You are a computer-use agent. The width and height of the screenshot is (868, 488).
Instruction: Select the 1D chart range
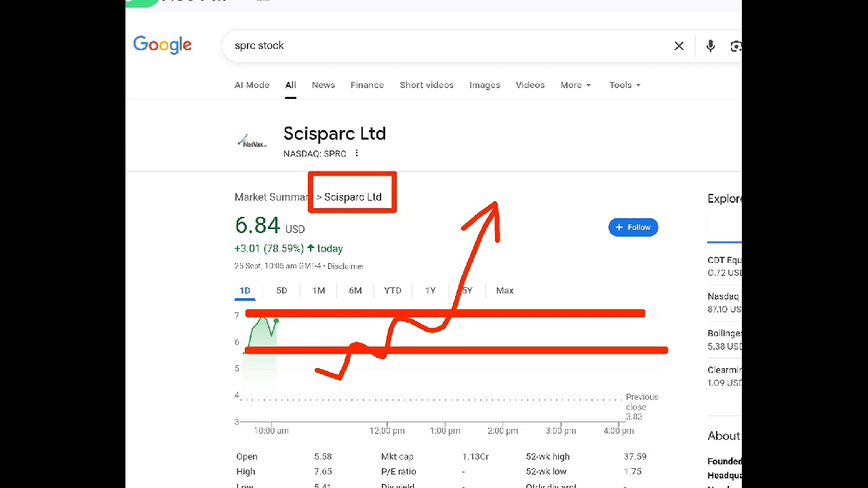click(245, 290)
